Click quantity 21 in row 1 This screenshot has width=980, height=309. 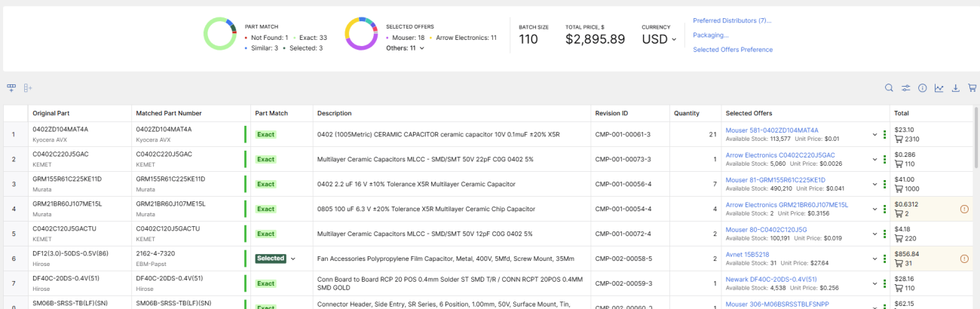tap(712, 135)
